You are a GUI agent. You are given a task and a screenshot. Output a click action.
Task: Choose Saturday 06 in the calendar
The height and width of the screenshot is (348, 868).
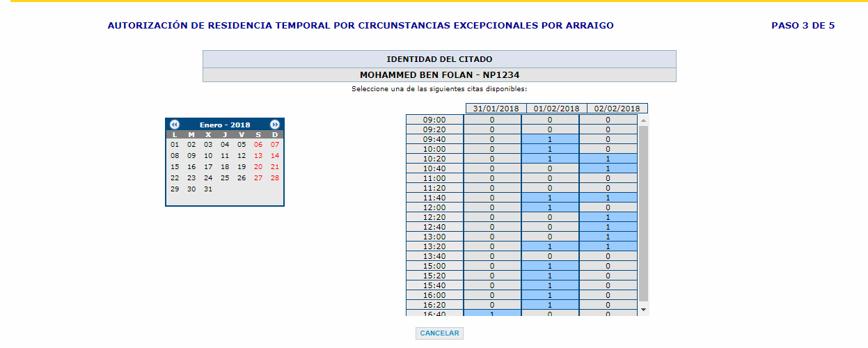click(x=258, y=145)
